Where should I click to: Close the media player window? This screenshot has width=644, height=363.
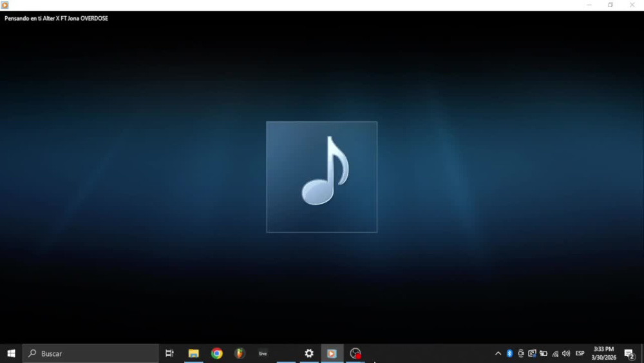click(x=632, y=5)
